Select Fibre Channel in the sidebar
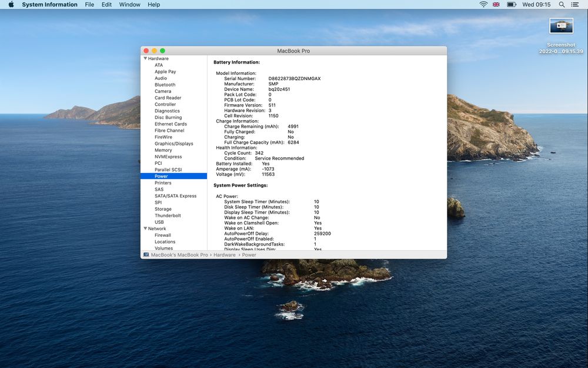588x368 pixels. coord(169,131)
